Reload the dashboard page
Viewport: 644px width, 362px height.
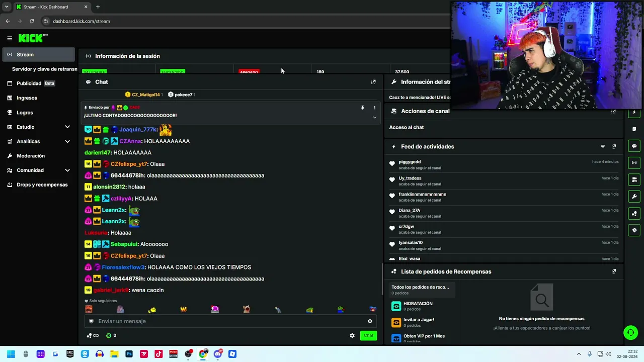[x=32, y=21]
